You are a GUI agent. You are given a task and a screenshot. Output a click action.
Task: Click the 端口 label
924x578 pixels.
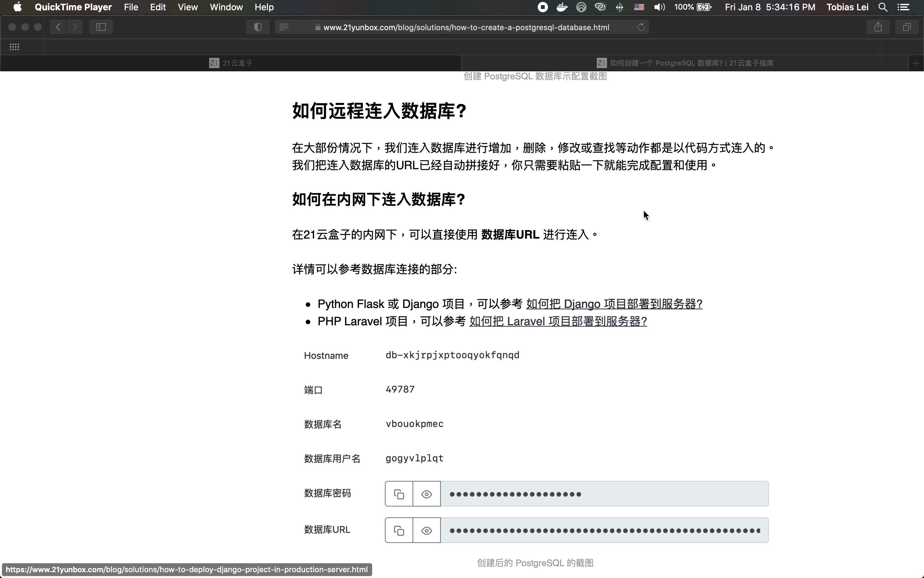[x=313, y=390]
